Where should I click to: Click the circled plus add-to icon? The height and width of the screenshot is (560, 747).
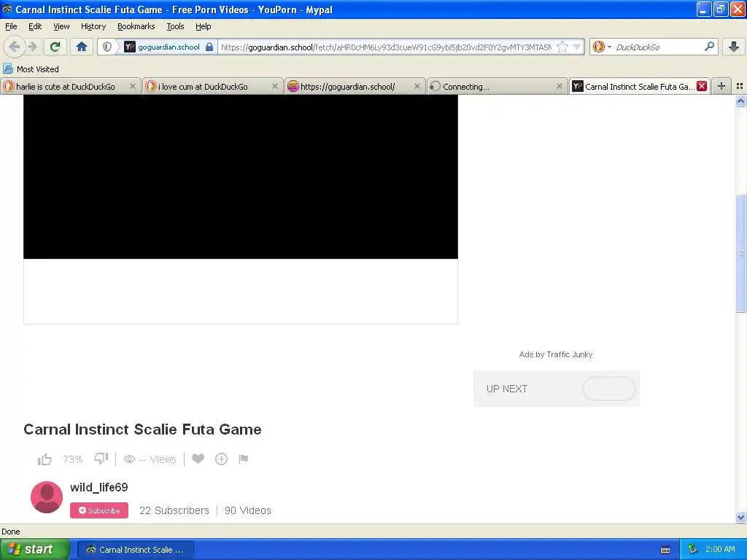pos(222,459)
